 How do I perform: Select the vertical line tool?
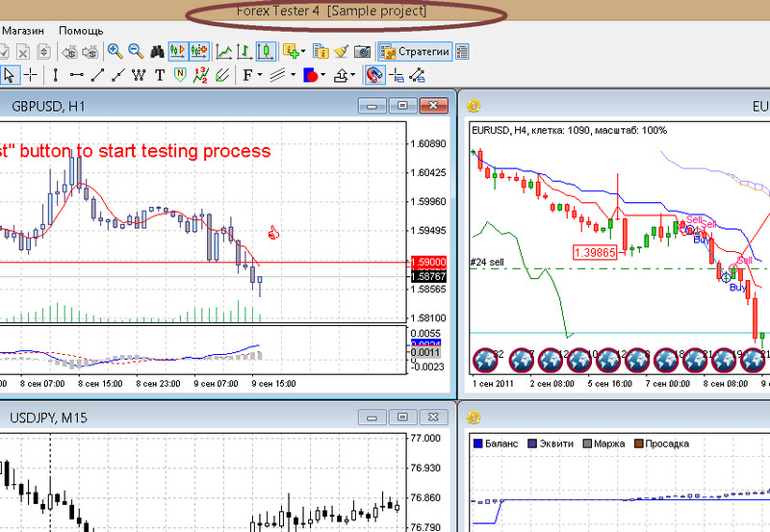coord(56,75)
